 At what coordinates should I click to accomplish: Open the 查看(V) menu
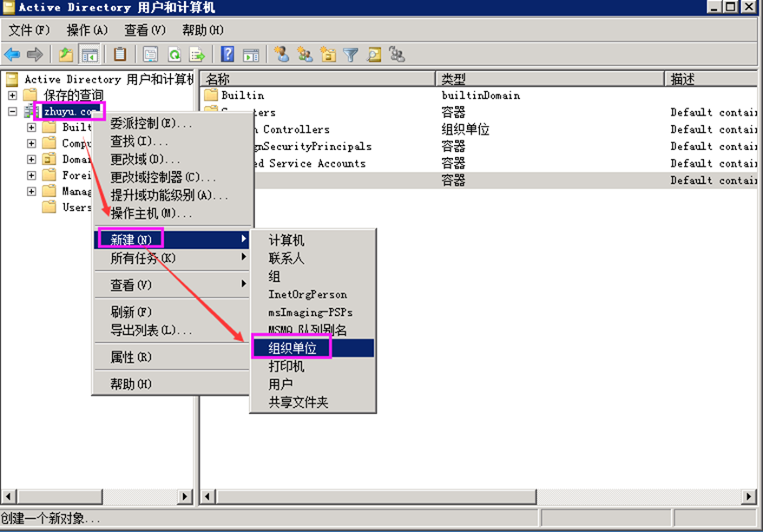pos(143,29)
